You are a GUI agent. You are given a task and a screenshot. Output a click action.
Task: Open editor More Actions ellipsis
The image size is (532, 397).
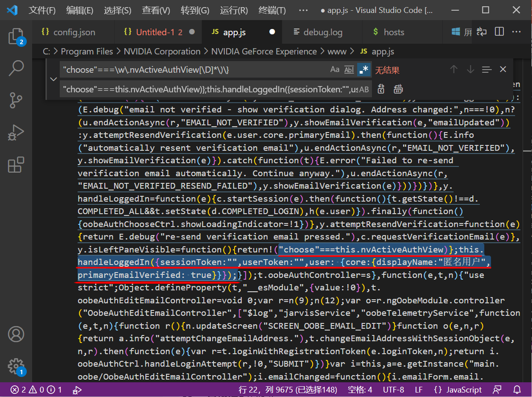click(516, 32)
